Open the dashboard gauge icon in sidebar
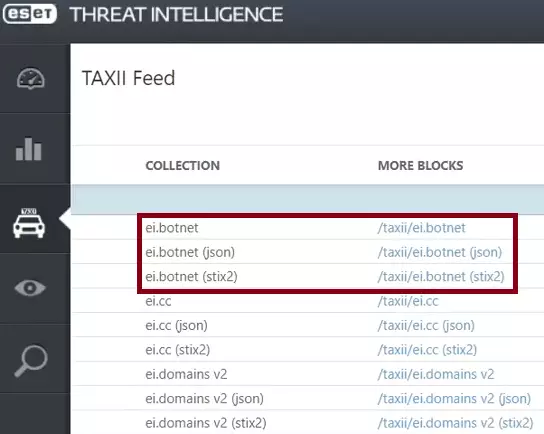The height and width of the screenshot is (434, 544). point(31,78)
